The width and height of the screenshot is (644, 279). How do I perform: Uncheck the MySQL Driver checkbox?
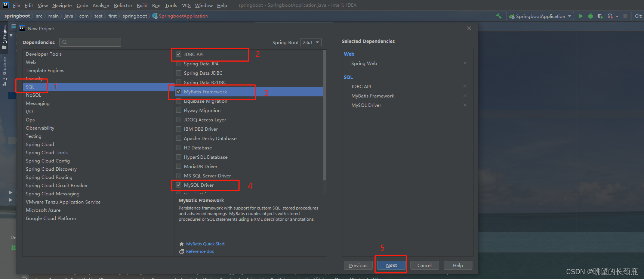click(x=179, y=185)
